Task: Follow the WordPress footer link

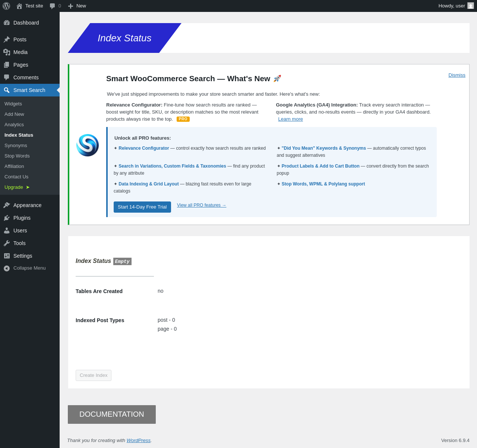Action: click(x=139, y=441)
